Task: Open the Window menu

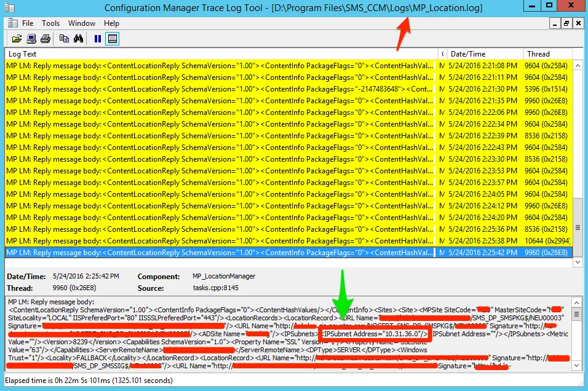Action: (x=82, y=23)
